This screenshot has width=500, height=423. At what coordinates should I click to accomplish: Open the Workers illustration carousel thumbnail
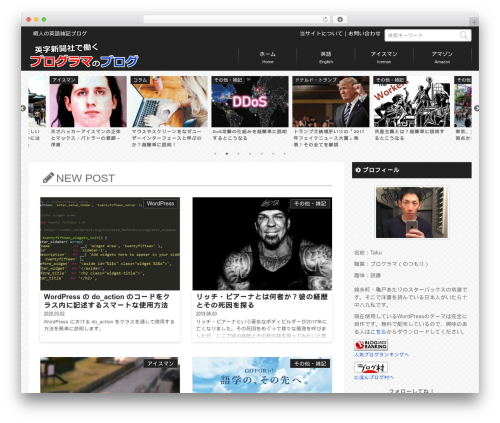(x=412, y=102)
